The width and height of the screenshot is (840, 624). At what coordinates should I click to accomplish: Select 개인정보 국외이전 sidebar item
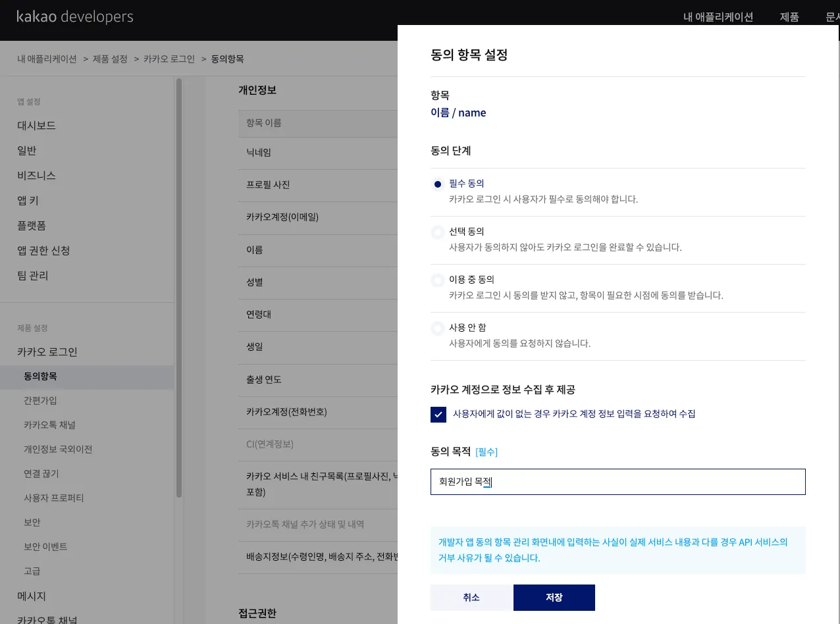pyautogui.click(x=58, y=450)
